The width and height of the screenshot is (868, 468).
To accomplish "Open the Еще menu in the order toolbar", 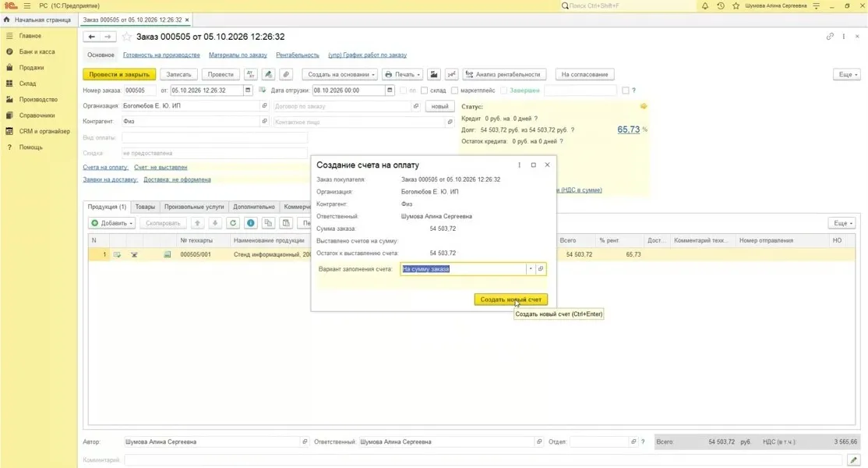I will (x=847, y=74).
